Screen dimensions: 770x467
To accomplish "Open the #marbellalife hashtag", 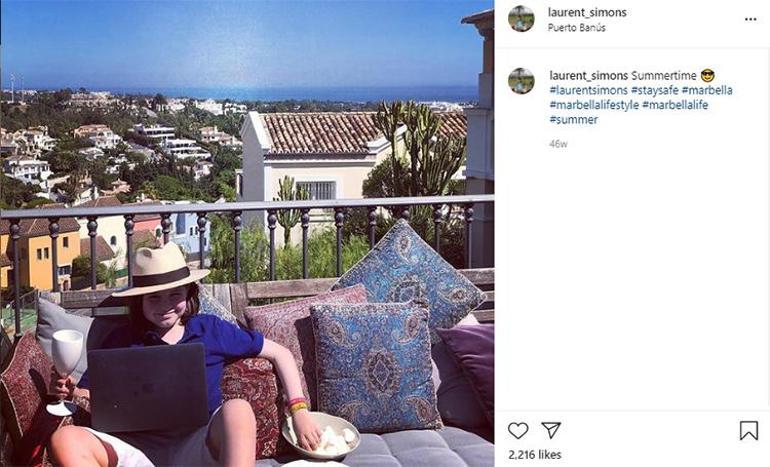I will tap(675, 105).
